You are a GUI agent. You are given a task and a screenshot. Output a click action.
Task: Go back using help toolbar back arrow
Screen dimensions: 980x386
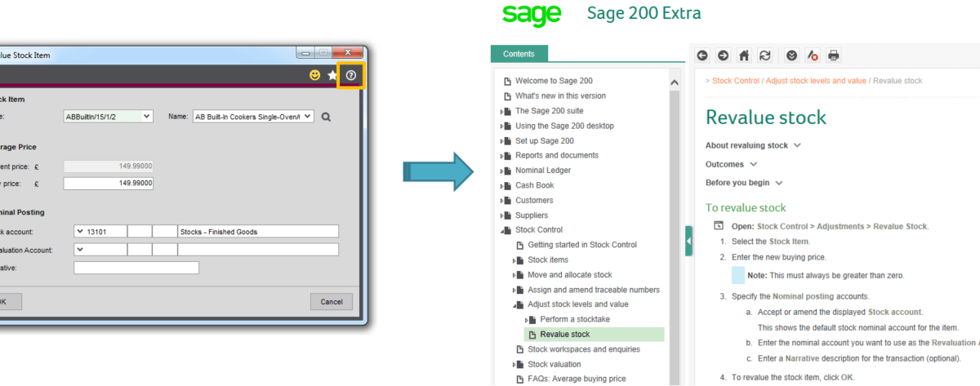pos(702,55)
